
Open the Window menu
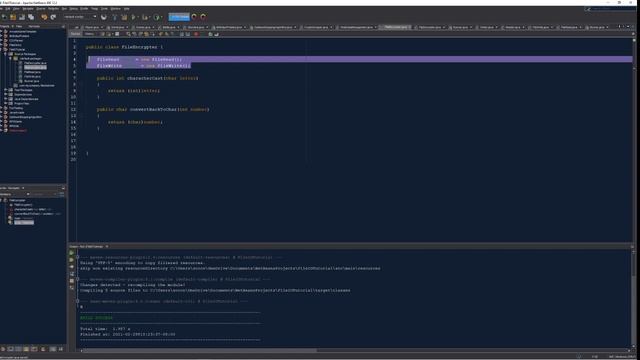[x=116, y=9]
